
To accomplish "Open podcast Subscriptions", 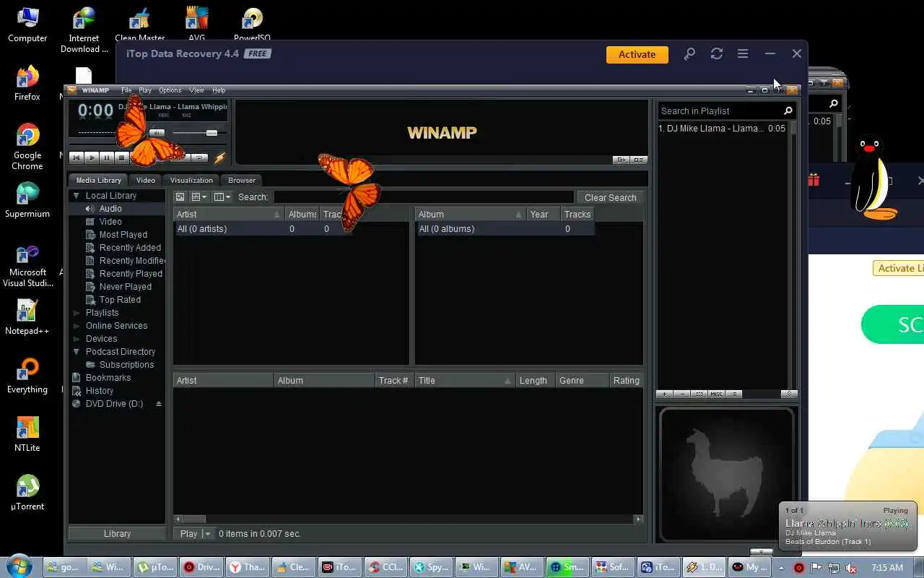I will pyautogui.click(x=126, y=365).
